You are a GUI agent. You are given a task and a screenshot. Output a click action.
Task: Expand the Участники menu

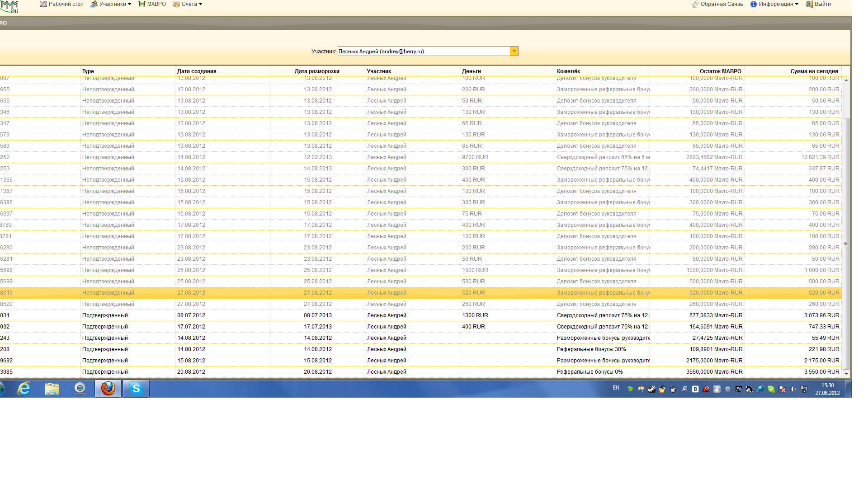(111, 4)
